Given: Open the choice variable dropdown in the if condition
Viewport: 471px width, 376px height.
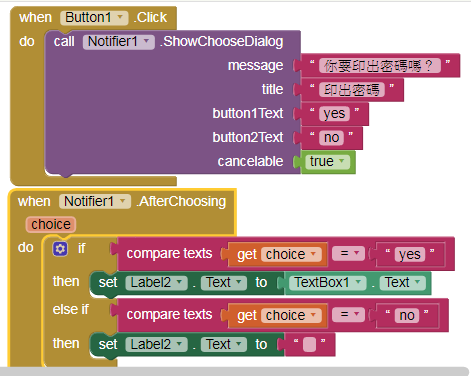Looking at the screenshot, I should coord(291,254).
